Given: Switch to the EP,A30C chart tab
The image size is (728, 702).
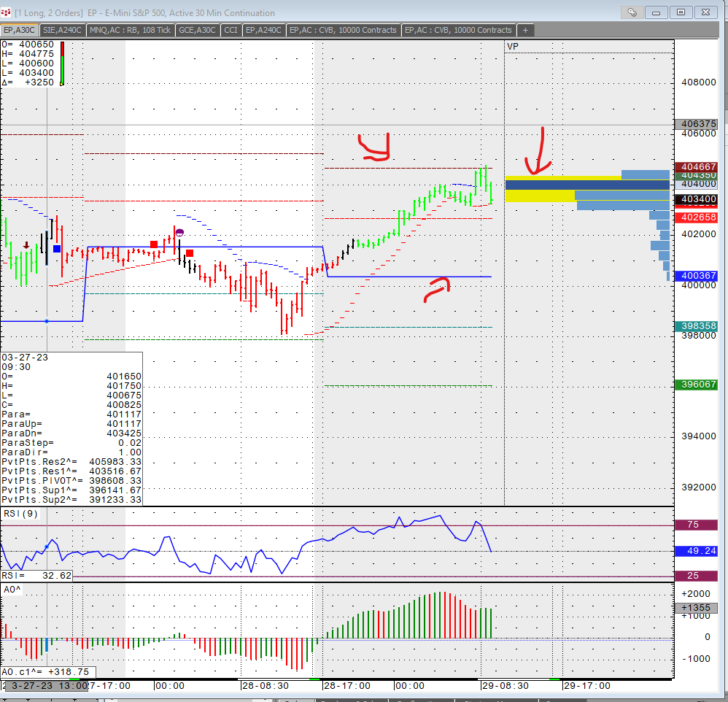Looking at the screenshot, I should 20,30.
